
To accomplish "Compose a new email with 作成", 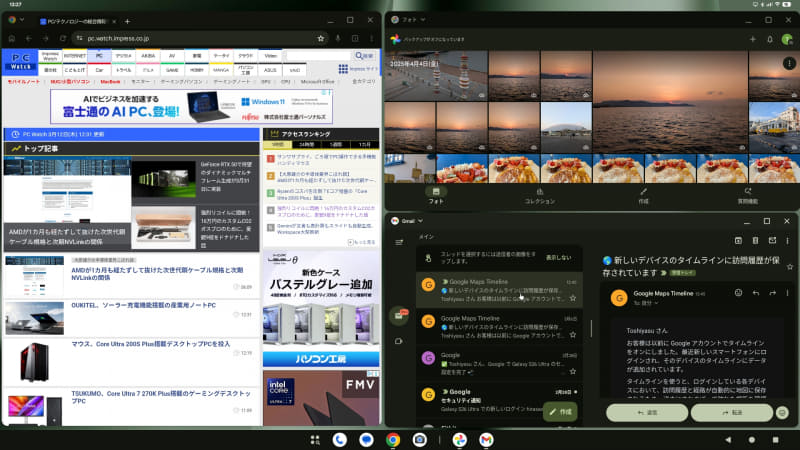I will point(560,412).
